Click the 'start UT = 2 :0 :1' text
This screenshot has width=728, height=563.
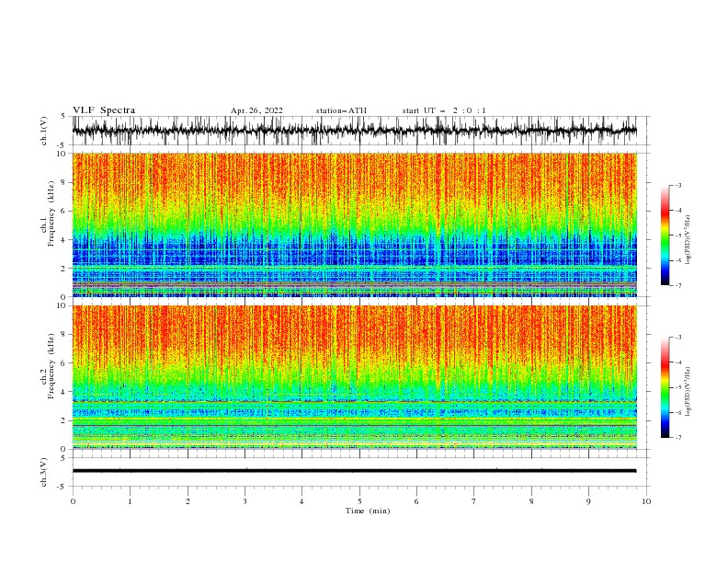(x=444, y=110)
